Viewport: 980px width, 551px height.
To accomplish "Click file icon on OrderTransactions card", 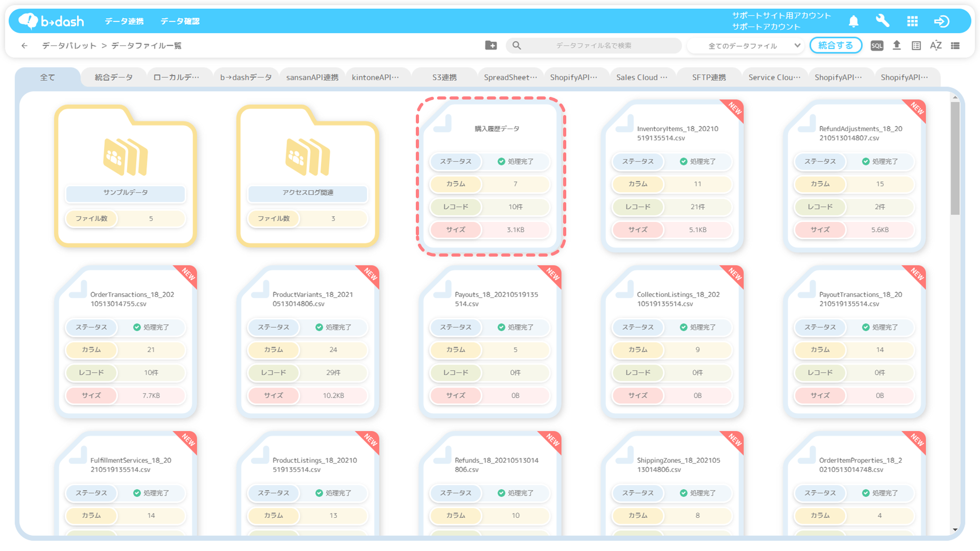I will (78, 289).
